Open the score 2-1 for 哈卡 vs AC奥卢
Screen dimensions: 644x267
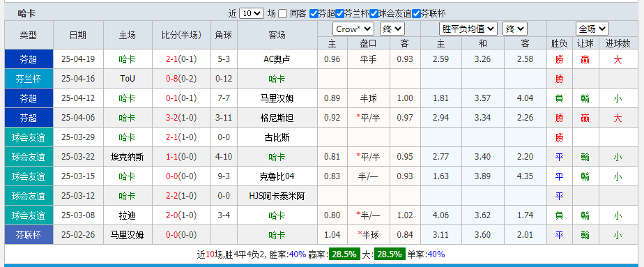[171, 59]
